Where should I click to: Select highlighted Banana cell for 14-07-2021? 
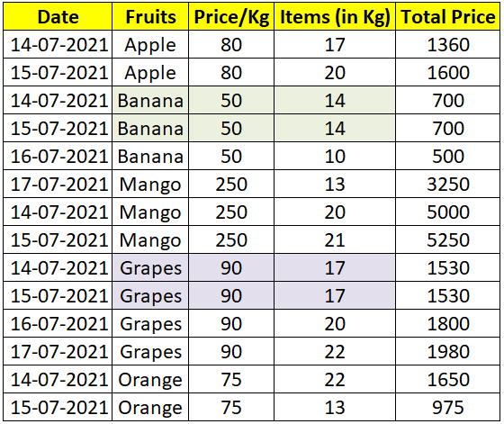150,100
